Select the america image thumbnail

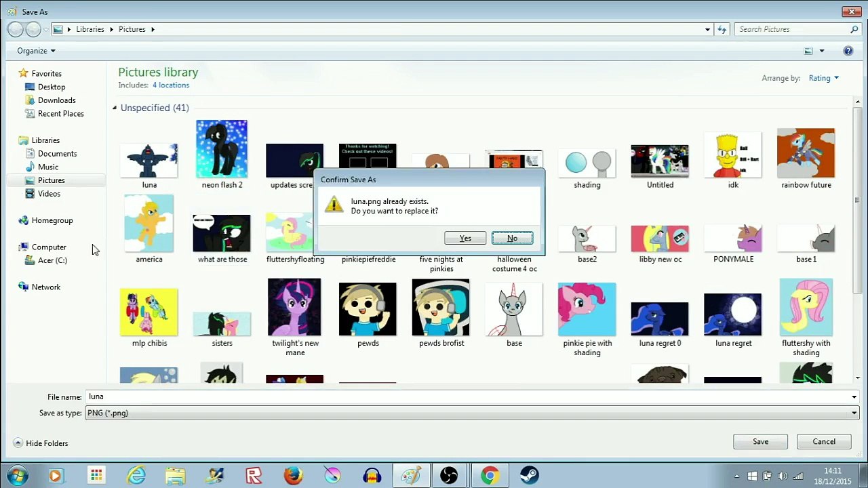pyautogui.click(x=149, y=224)
